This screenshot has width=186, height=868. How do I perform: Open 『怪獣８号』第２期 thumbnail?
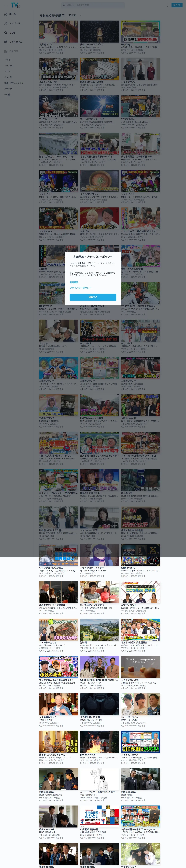tap(100, 705)
